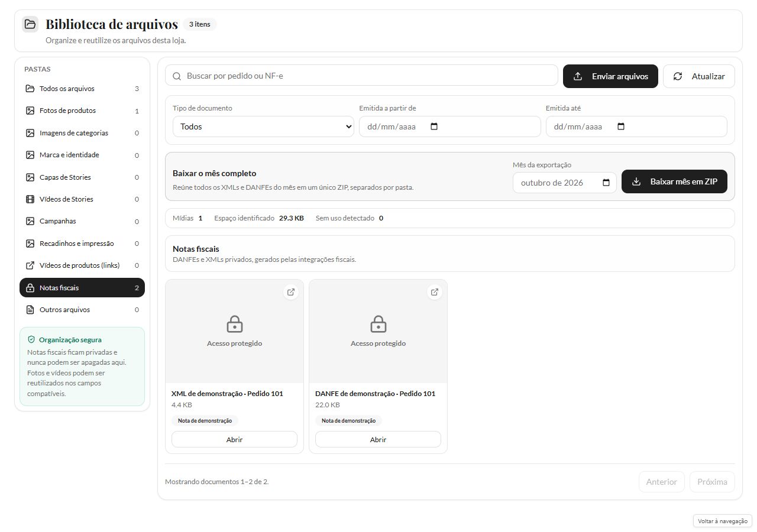This screenshot has width=757, height=532.
Task: Click the folder icon beside Biblioteca de arquivos title
Action: [x=30, y=24]
